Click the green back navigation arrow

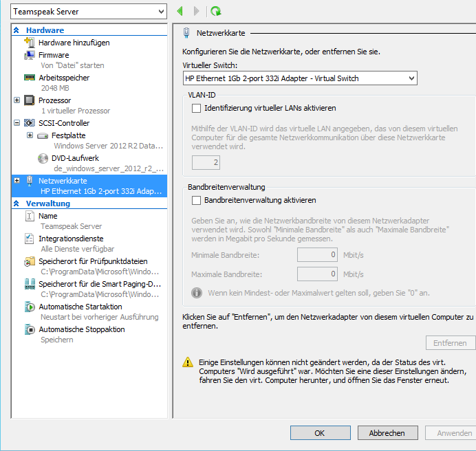click(x=180, y=12)
